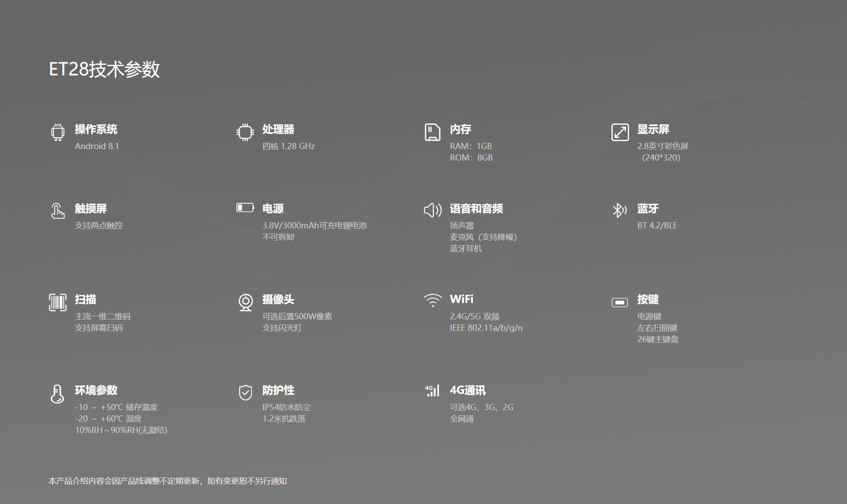Click the protection shield icon
The width and height of the screenshot is (847, 504).
(x=245, y=392)
